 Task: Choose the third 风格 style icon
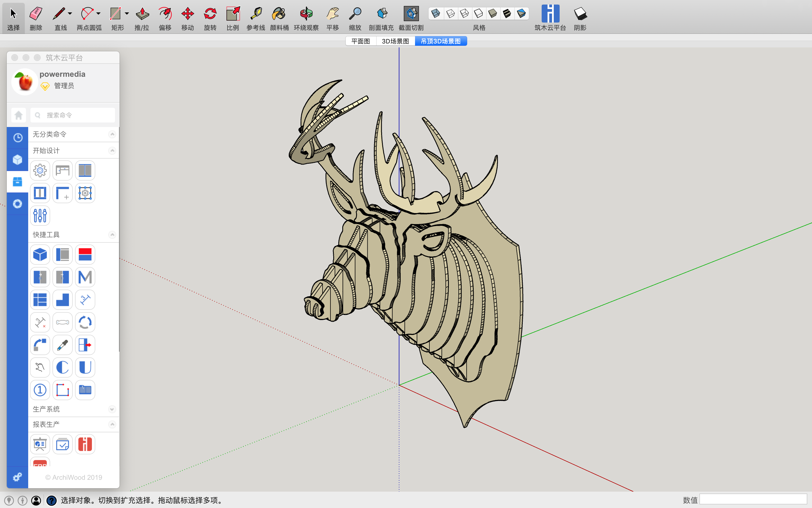point(464,14)
